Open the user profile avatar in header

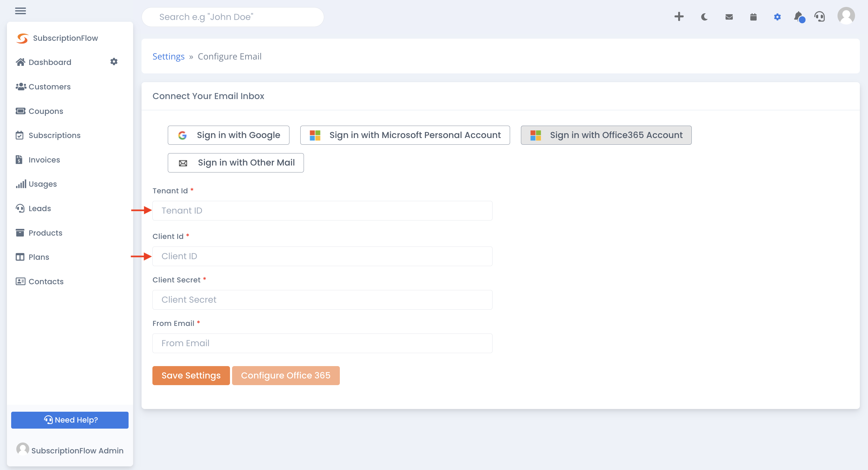click(846, 15)
